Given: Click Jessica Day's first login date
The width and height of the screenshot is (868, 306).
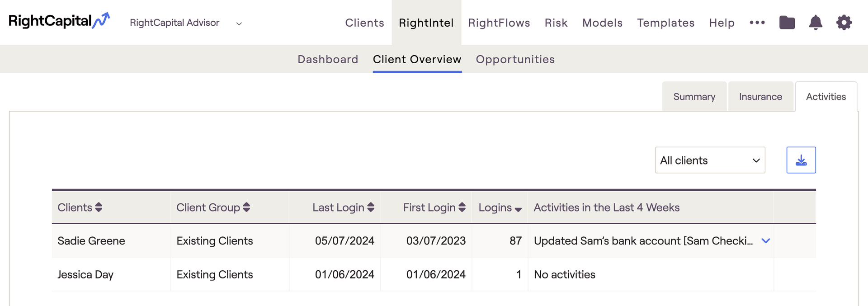Looking at the screenshot, I should pyautogui.click(x=436, y=274).
